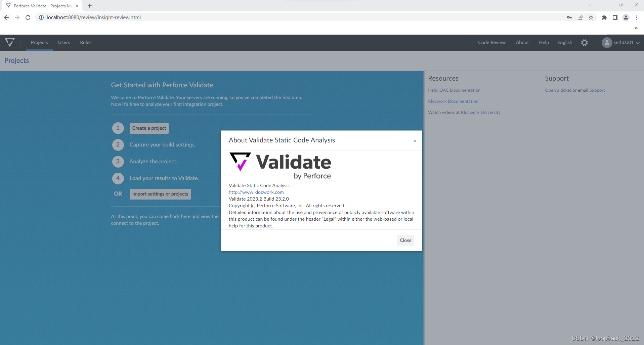Click the copyright Perforce Software text

coord(287,206)
